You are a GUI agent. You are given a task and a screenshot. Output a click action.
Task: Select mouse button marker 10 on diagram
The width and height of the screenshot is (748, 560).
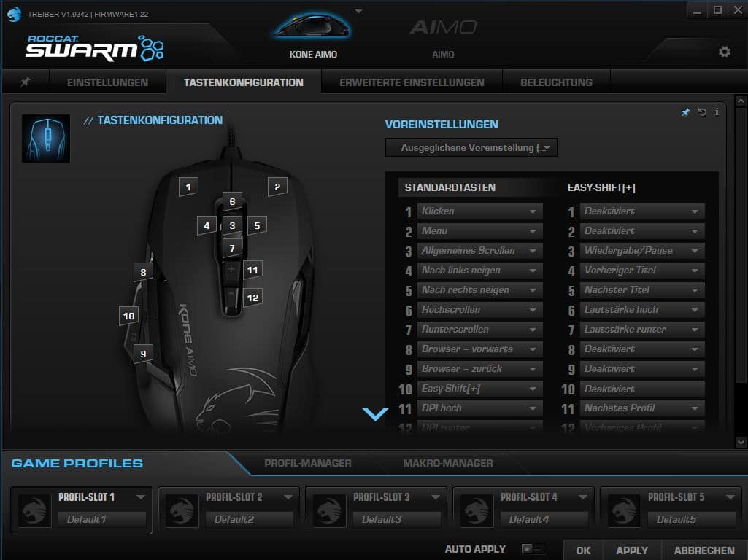[129, 316]
